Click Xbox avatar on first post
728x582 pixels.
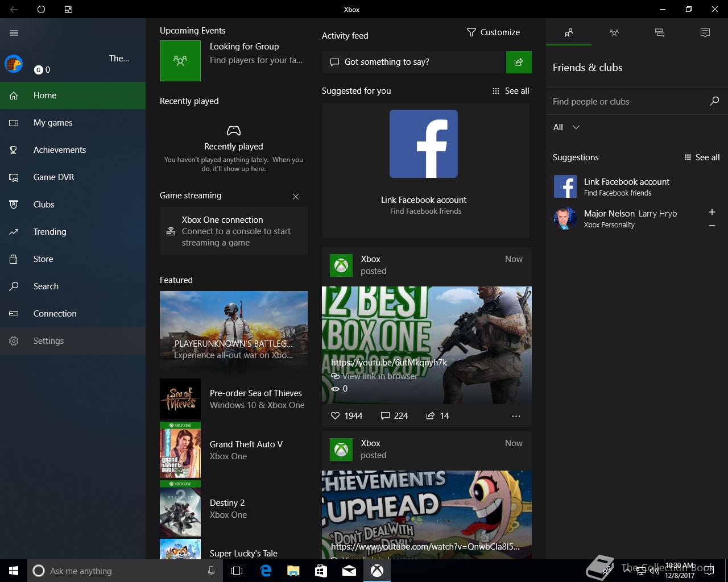pyautogui.click(x=341, y=265)
